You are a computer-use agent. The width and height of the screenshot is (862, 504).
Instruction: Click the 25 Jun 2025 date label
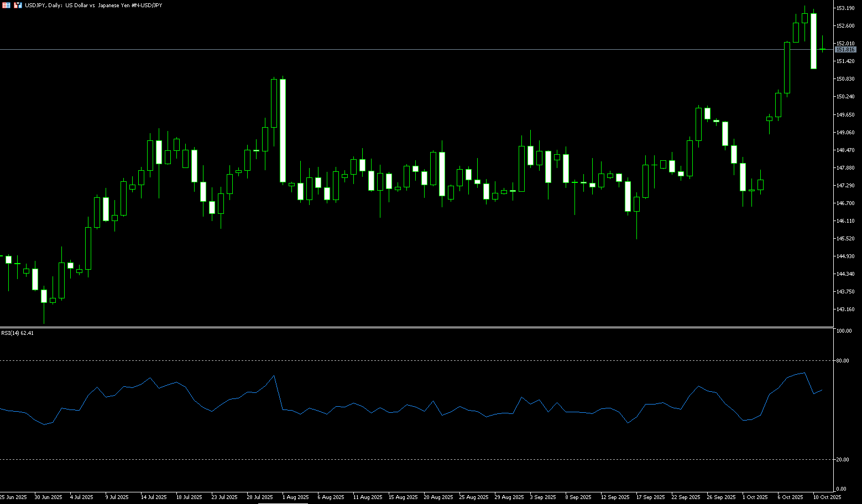(13, 497)
